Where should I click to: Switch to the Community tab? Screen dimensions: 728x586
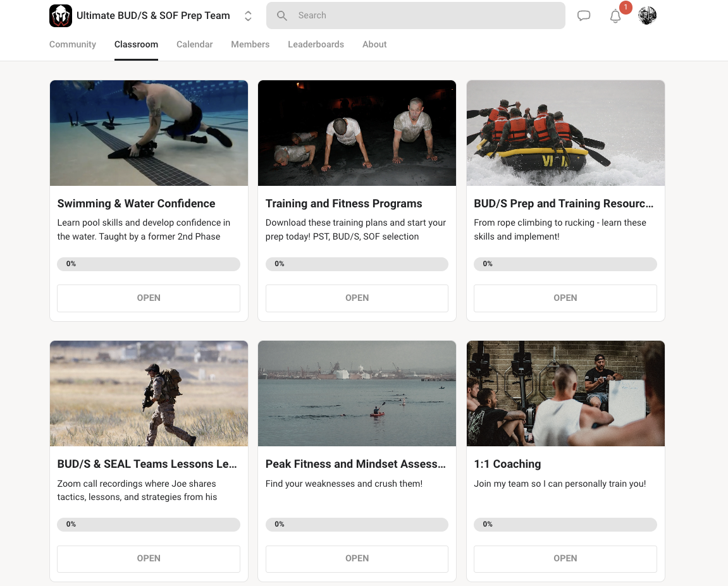(x=73, y=44)
